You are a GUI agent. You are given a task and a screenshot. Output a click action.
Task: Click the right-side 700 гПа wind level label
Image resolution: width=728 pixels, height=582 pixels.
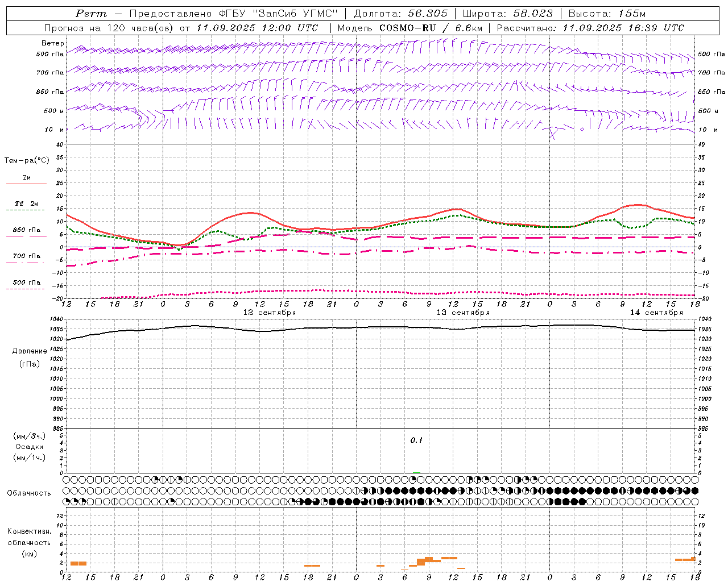(x=712, y=73)
